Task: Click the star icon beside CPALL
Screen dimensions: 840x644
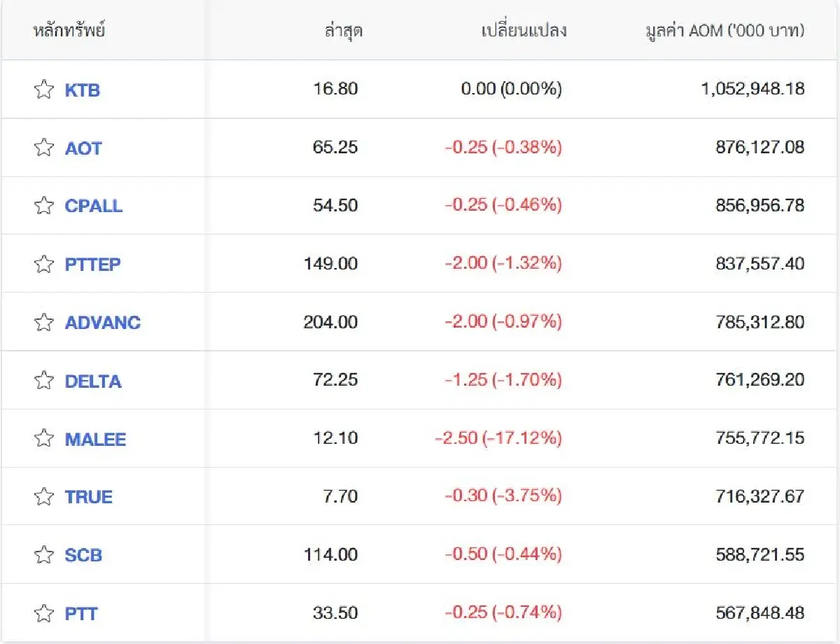Action: point(43,206)
